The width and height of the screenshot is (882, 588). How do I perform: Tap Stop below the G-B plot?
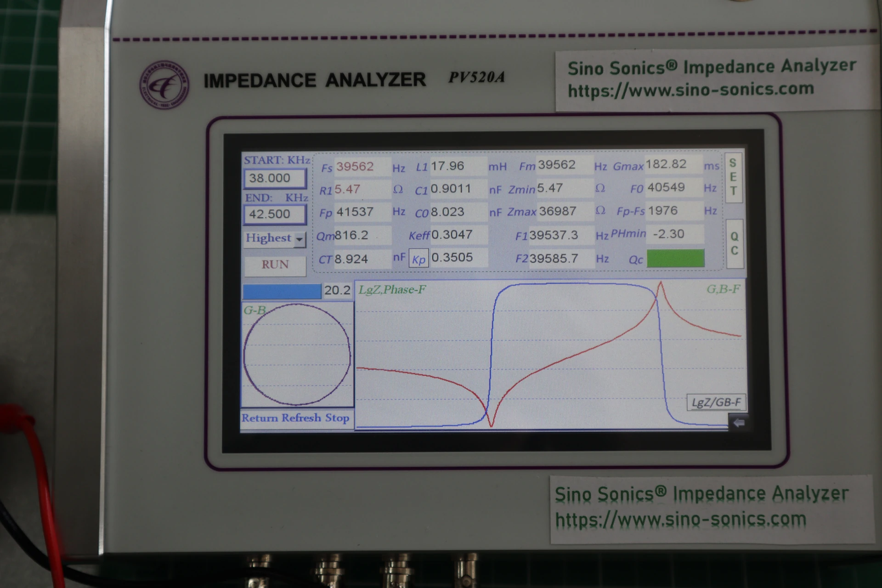click(x=337, y=418)
